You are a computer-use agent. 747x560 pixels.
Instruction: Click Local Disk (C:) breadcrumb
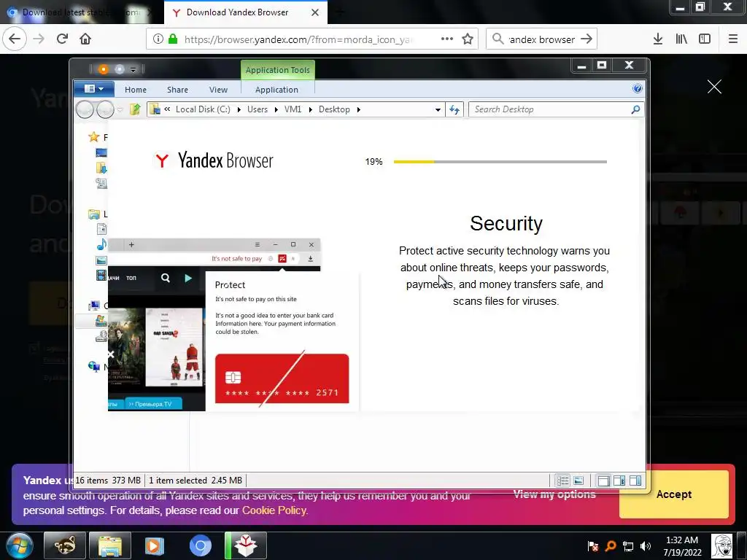[203, 109]
